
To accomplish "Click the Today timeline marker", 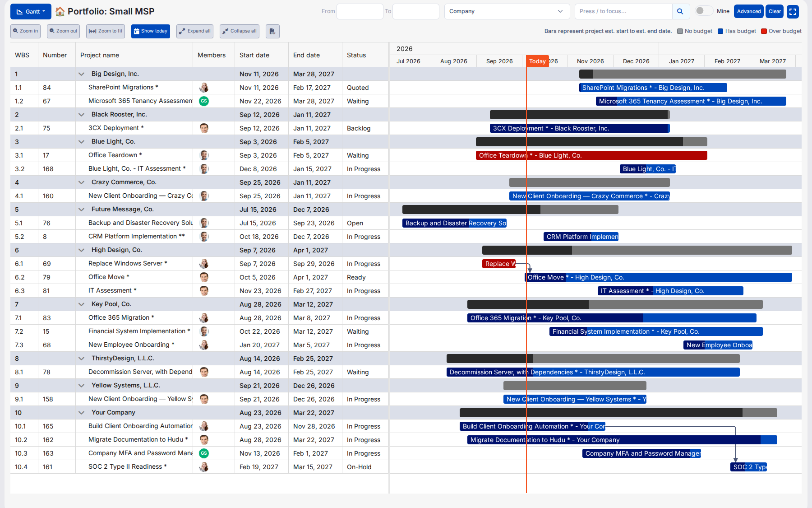I will click(x=537, y=61).
